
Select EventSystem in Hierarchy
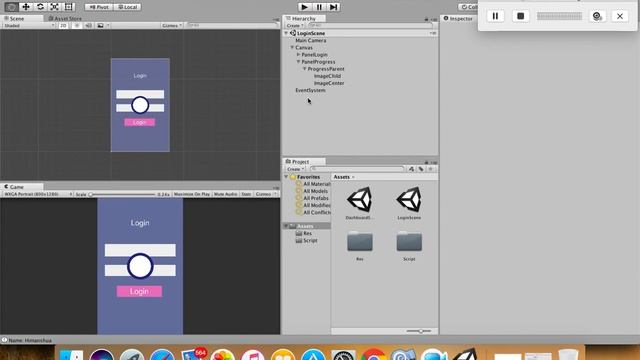pyautogui.click(x=310, y=90)
